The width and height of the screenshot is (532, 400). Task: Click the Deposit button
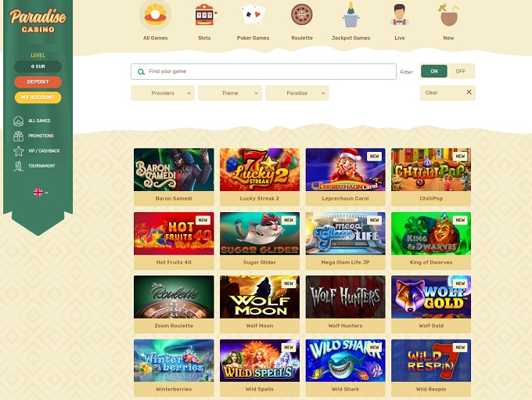pyautogui.click(x=38, y=82)
